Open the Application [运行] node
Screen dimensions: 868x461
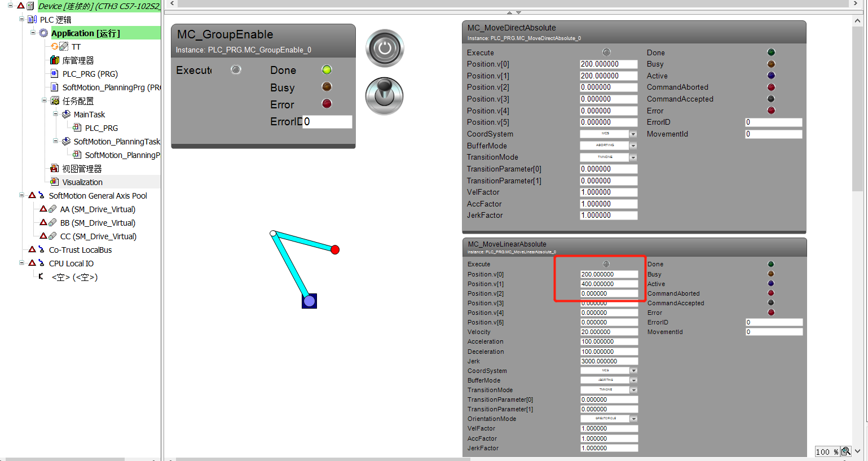pyautogui.click(x=86, y=33)
